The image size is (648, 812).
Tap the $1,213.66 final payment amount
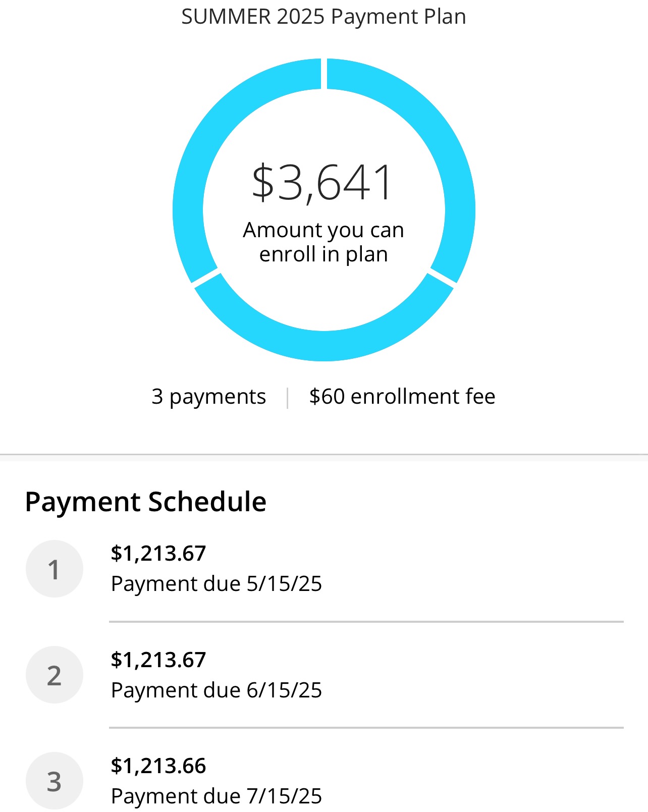point(158,766)
